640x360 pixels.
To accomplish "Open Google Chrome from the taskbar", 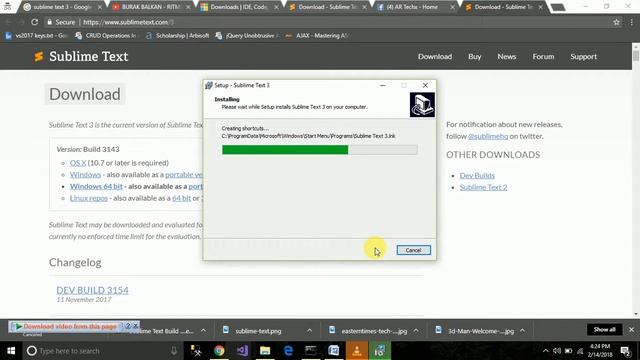I will [x=219, y=351].
